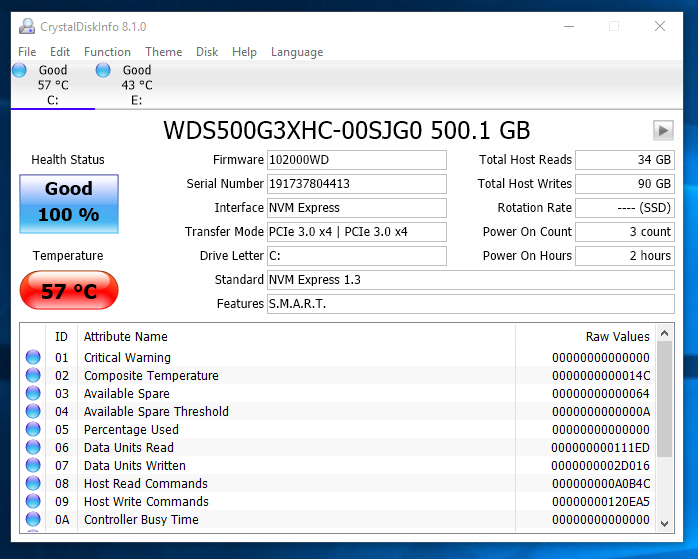Click status orb for Percentage Used row
This screenshot has width=698, height=559.
click(x=33, y=429)
